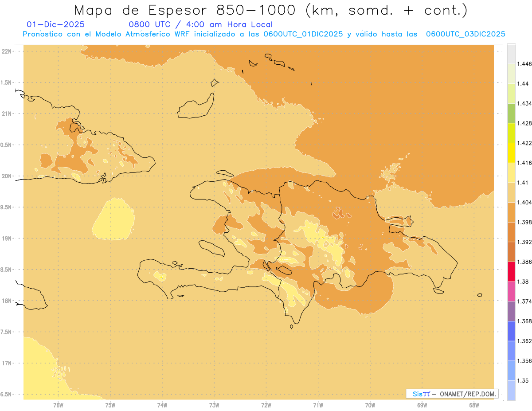
Task: Click the legend value "1.434"
Action: coord(524,103)
